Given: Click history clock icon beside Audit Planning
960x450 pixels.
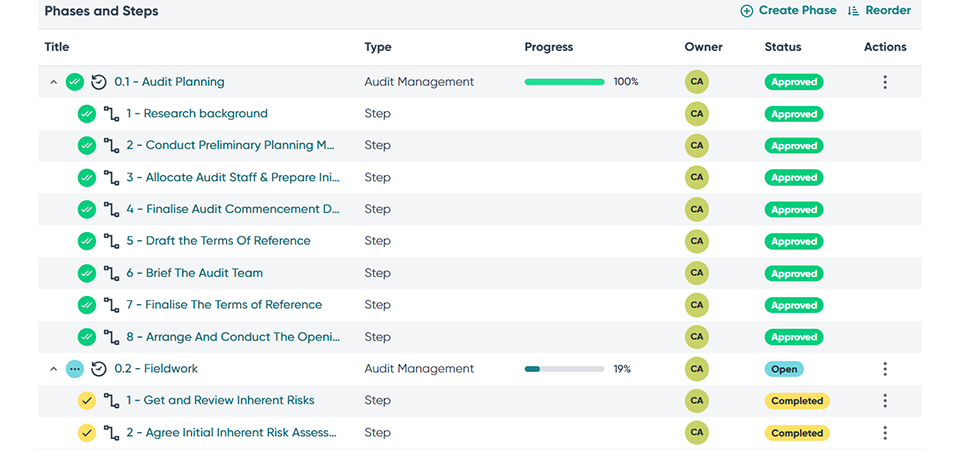Looking at the screenshot, I should coord(99,82).
